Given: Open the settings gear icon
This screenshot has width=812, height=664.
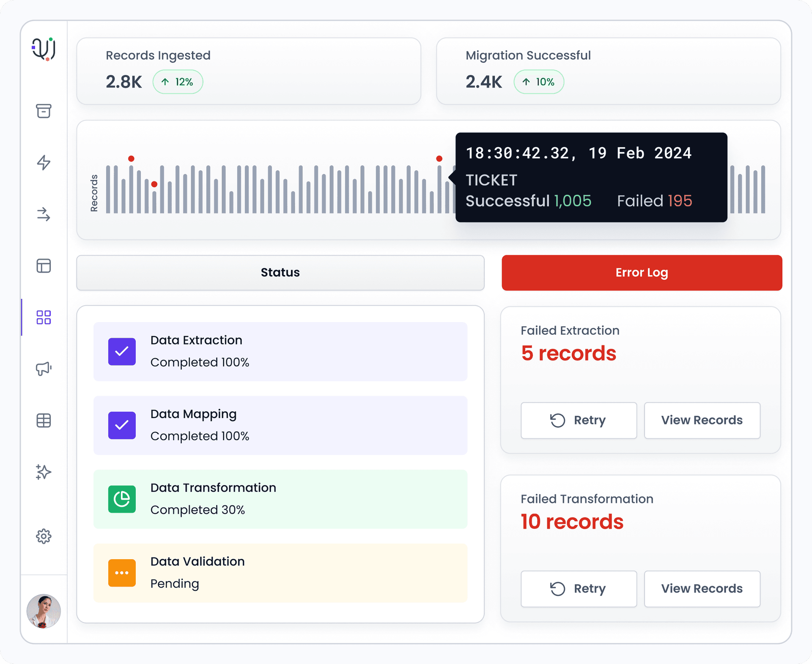Looking at the screenshot, I should coord(44,536).
